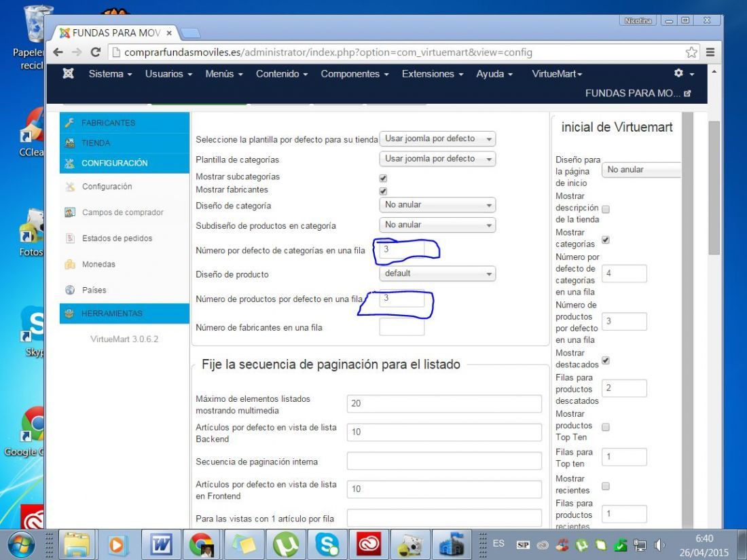Expand the Usuarios menu
Screen dimensions: 747x560
[x=168, y=74]
